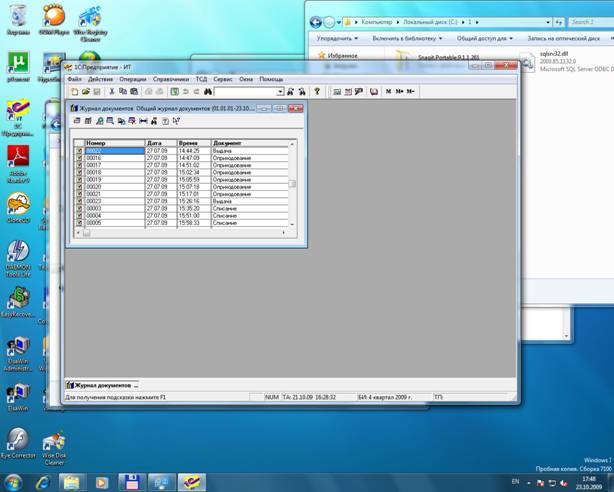Click the first icon in journal toolbar
Image resolution: width=614 pixels, height=492 pixels.
pos(77,121)
